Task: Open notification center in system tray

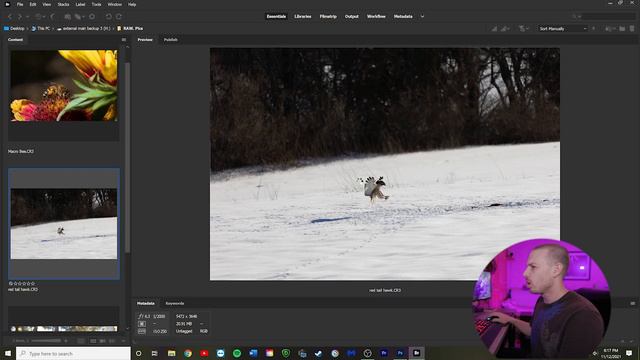Action: 629,353
